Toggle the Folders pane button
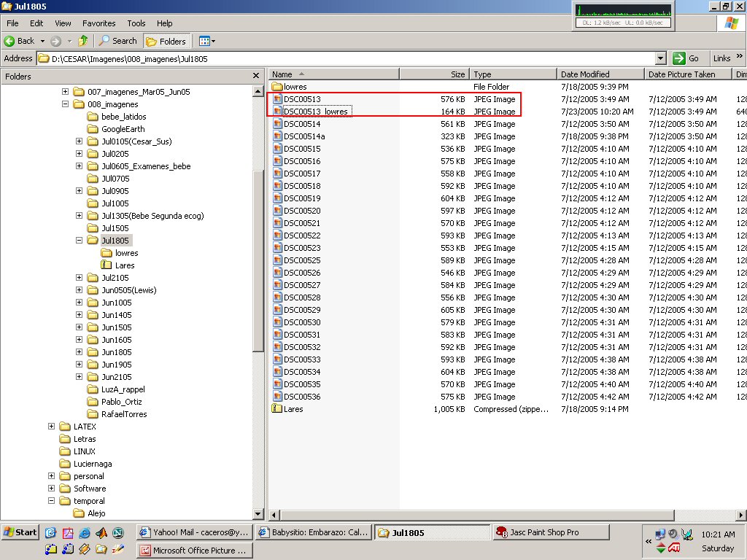 167,41
